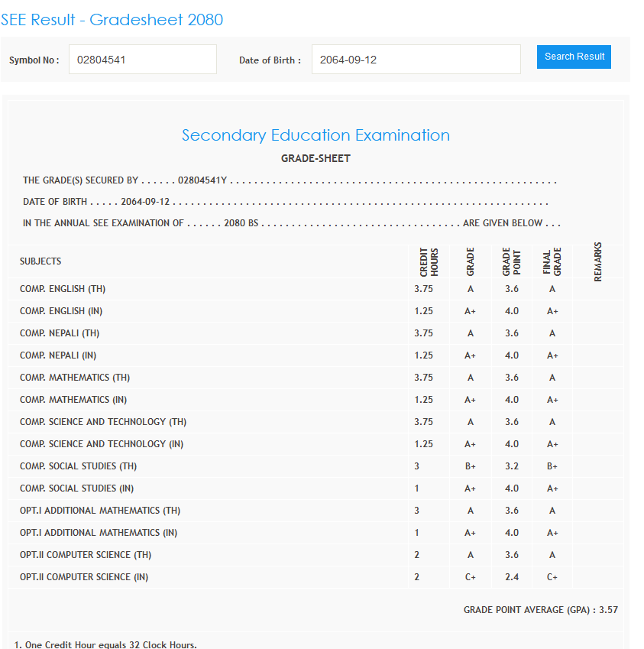Select the REMARKS column header

[x=597, y=261]
